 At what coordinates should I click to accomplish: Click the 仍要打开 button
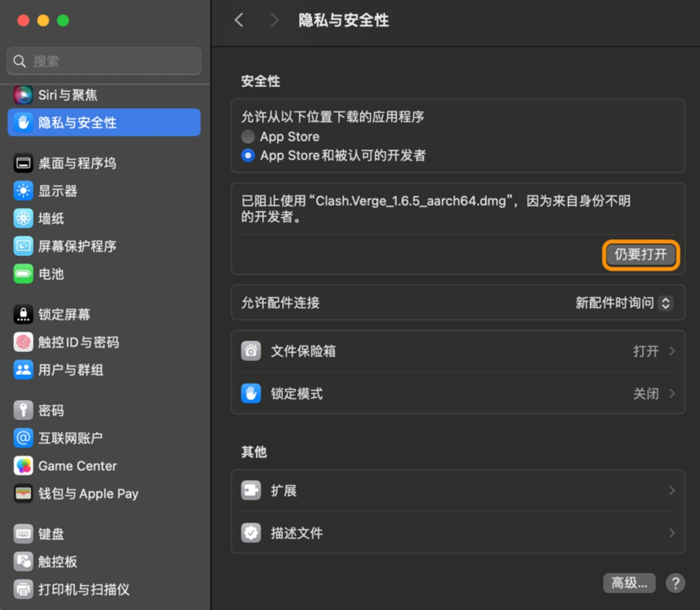pyautogui.click(x=641, y=255)
